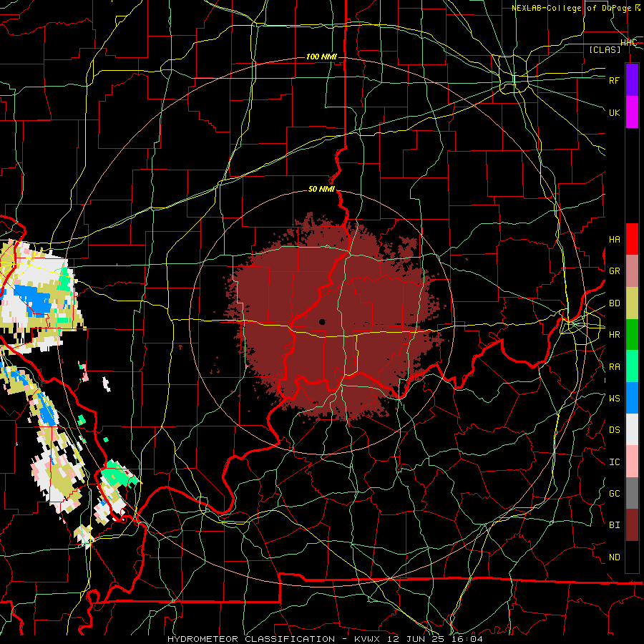Click the 100 NMI range ring label
Image resolution: width=644 pixels, height=644 pixels.
pos(321,57)
